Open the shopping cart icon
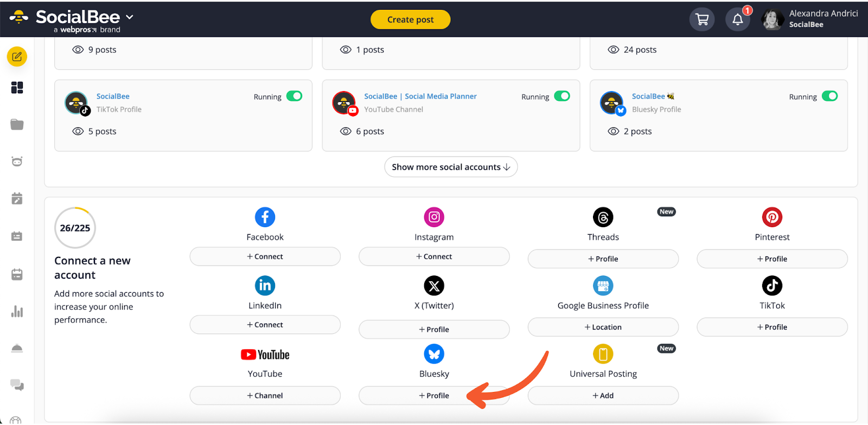Screen dimensions: 868x425 point(702,20)
